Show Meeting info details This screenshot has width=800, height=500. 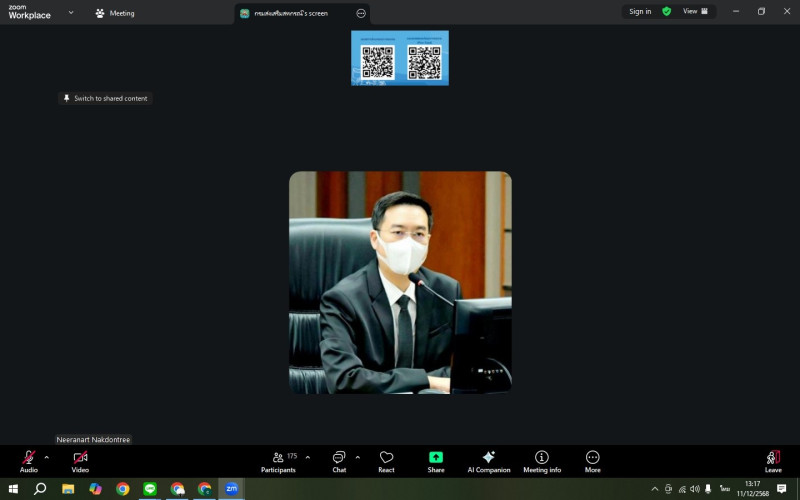(542, 460)
